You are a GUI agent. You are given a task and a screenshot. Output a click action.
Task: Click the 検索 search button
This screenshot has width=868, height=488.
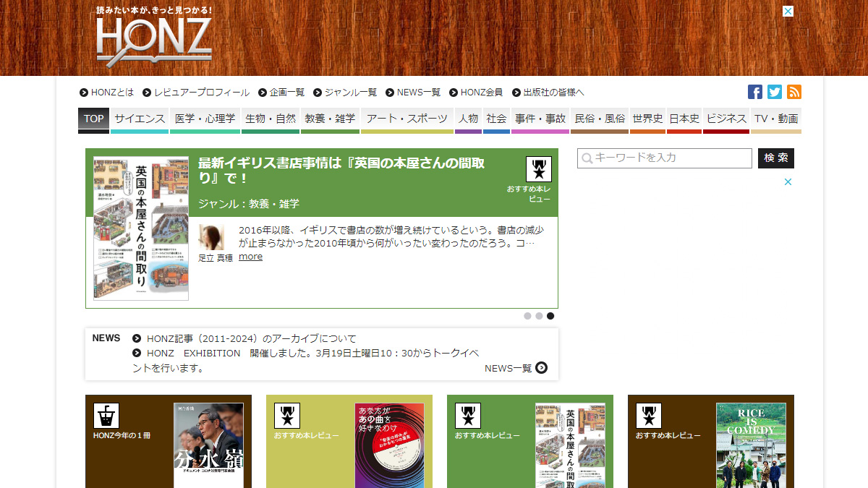tap(775, 158)
